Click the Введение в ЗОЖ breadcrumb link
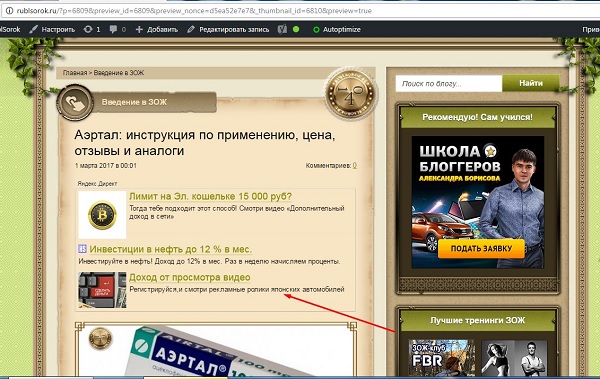This screenshot has width=600, height=379. coord(119,73)
